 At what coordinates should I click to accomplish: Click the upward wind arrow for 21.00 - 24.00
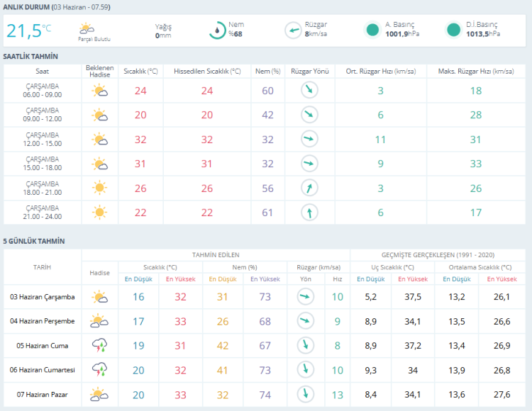pos(309,213)
